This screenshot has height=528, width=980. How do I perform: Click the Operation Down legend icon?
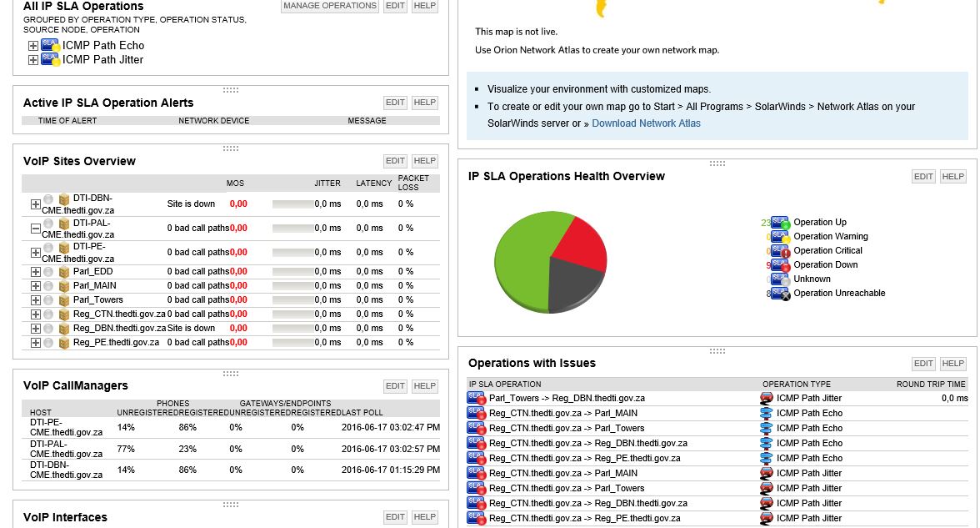(780, 265)
